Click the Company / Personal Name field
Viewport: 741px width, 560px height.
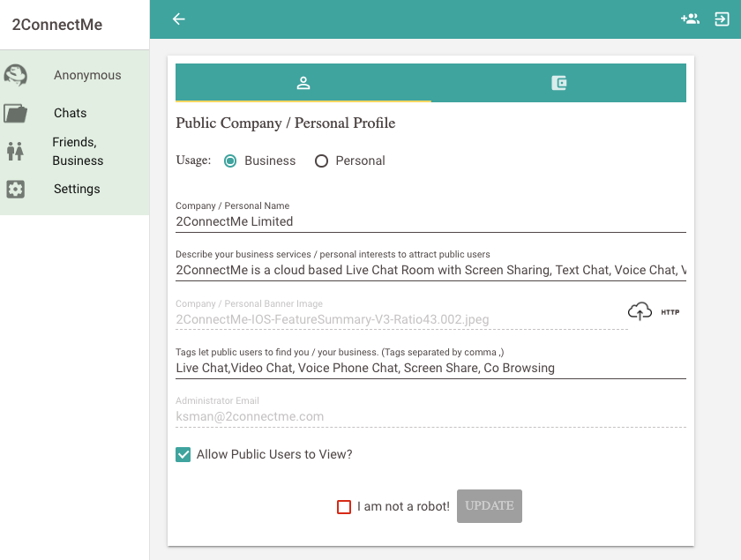431,221
